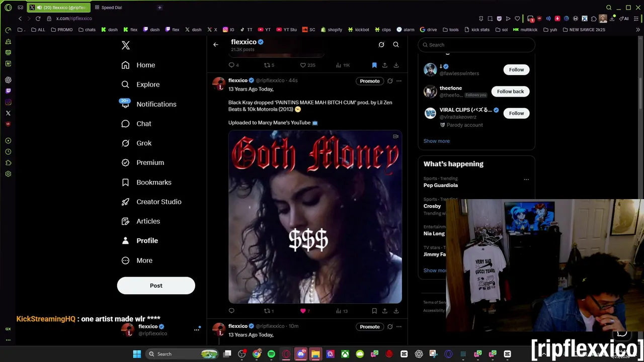Click the Grok icon in profile header
Image resolution: width=644 pixels, height=362 pixels.
(381, 45)
